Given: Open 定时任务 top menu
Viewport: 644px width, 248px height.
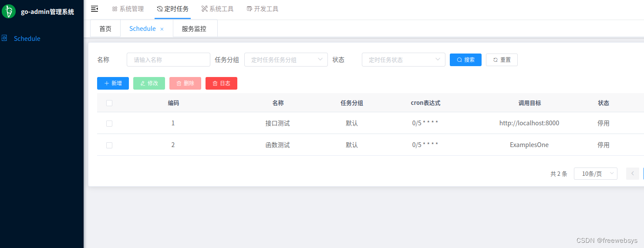Looking at the screenshot, I should [x=172, y=9].
